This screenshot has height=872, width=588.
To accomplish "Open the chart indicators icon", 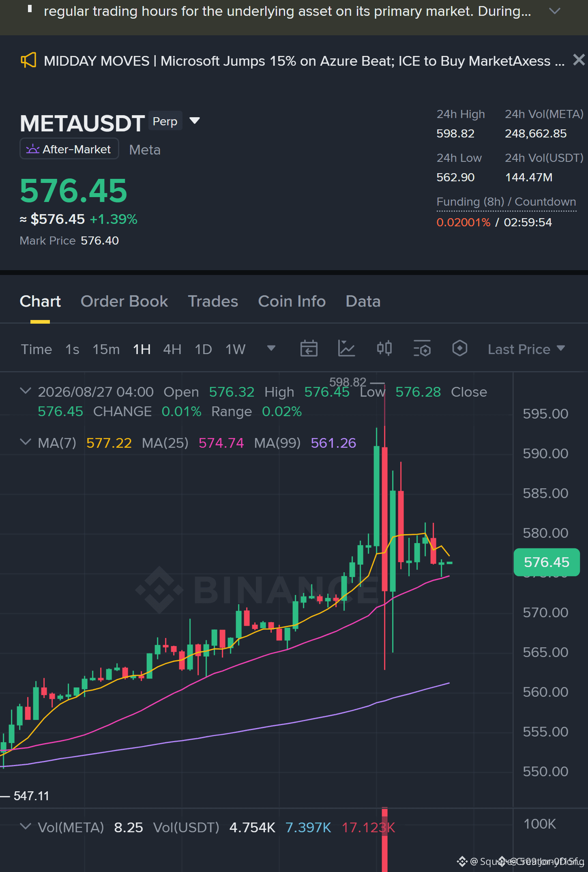I will pos(346,348).
